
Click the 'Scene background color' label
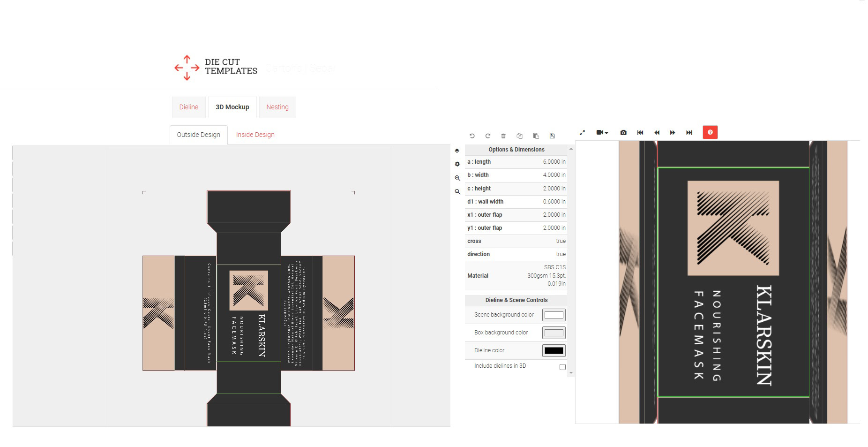[504, 315]
